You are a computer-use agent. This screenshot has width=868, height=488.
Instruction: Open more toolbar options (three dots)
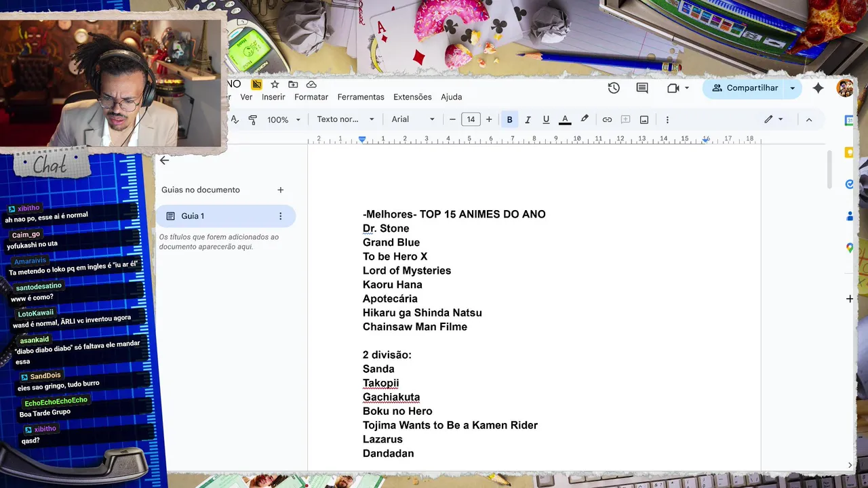pos(667,119)
